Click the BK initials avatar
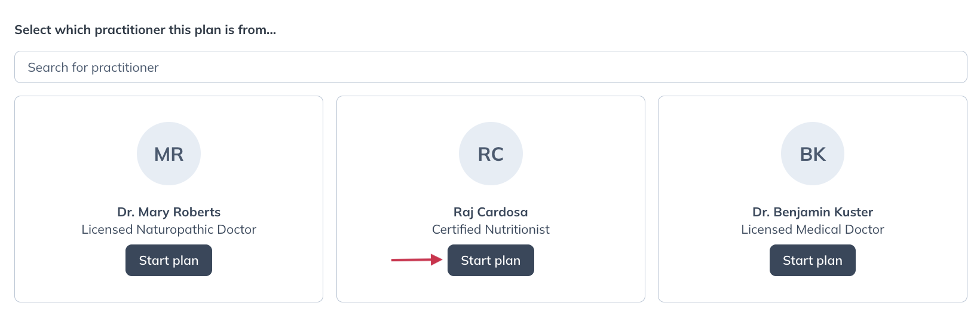The height and width of the screenshot is (312, 980). pyautogui.click(x=812, y=154)
